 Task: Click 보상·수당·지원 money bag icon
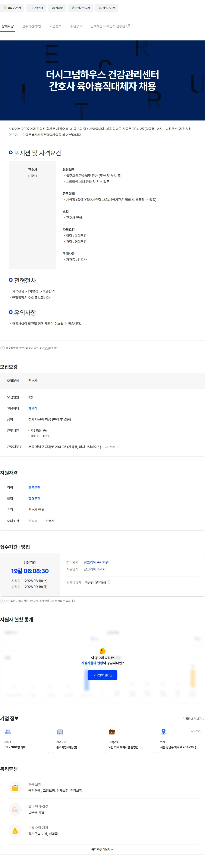pos(15,831)
